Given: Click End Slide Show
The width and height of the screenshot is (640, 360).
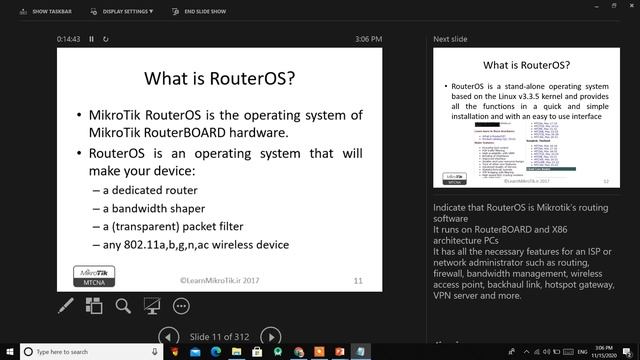Looking at the screenshot, I should 199,11.
